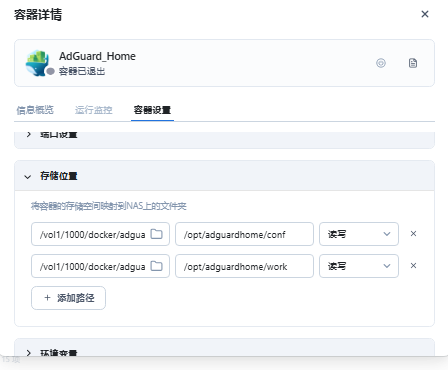Edit the /opt/adguardhome/work container path
448x370 pixels.
[x=244, y=266]
